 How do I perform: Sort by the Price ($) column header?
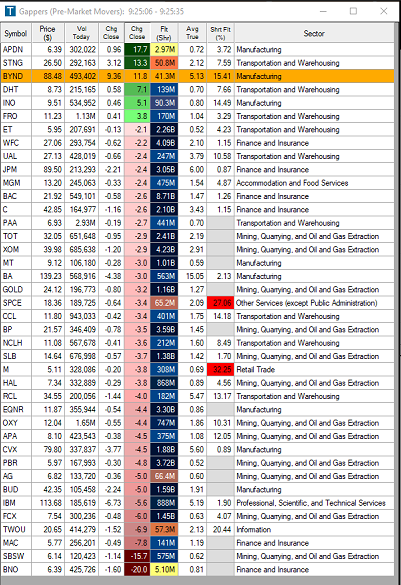coord(48,33)
